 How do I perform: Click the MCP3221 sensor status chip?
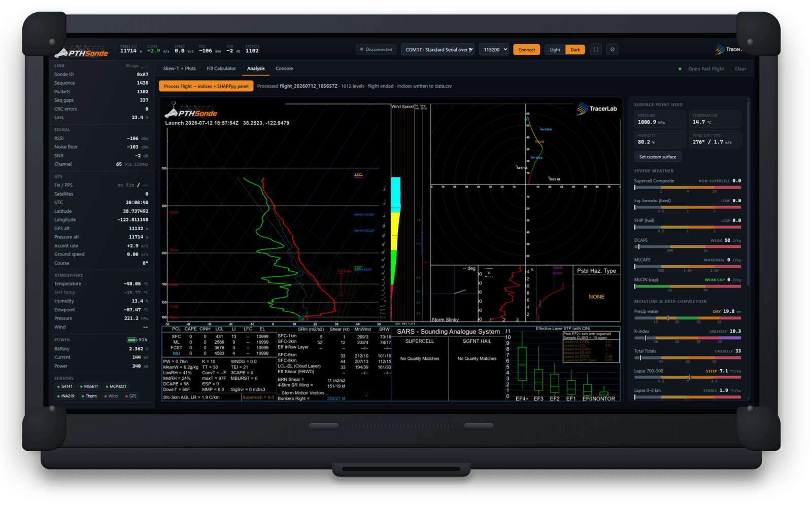[116, 386]
